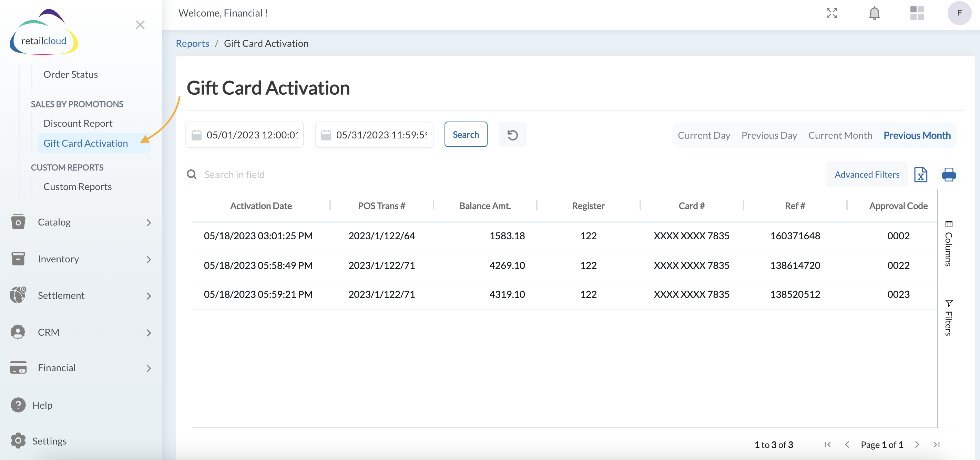Expand the Catalog section
The image size is (980, 460).
[x=54, y=222]
